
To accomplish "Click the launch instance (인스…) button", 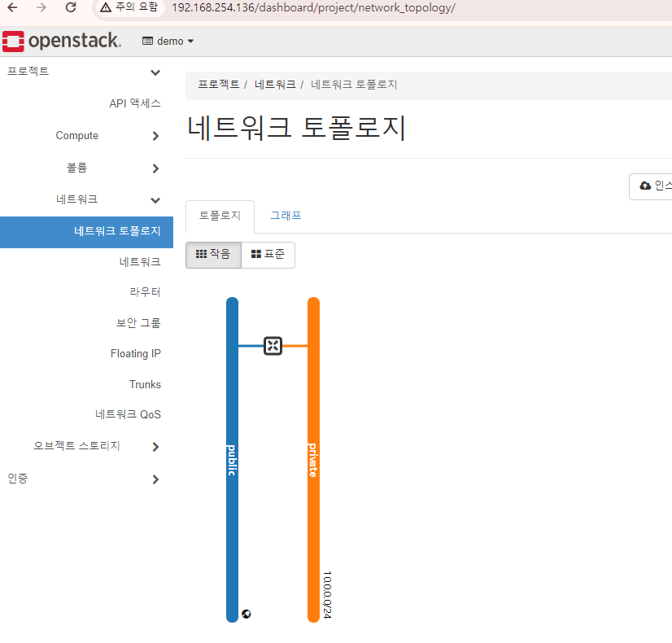I will pos(651,186).
